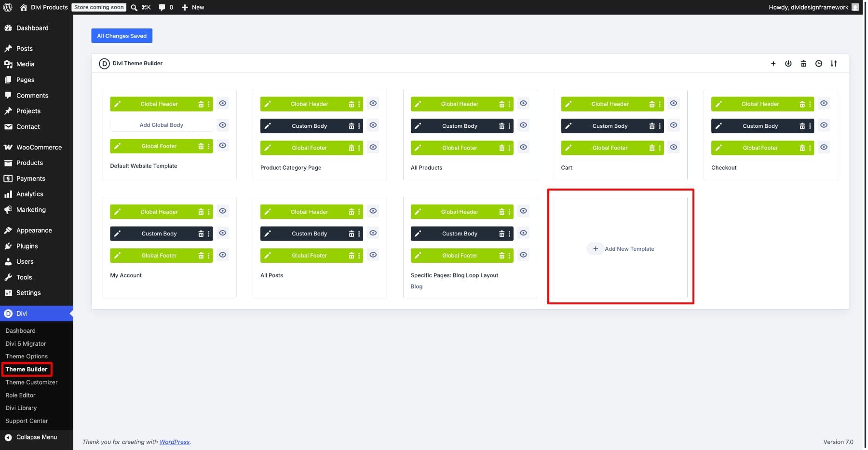Click the Divi D logo beside Theme Builder title
Viewport: 868px width, 450px height.
click(104, 64)
